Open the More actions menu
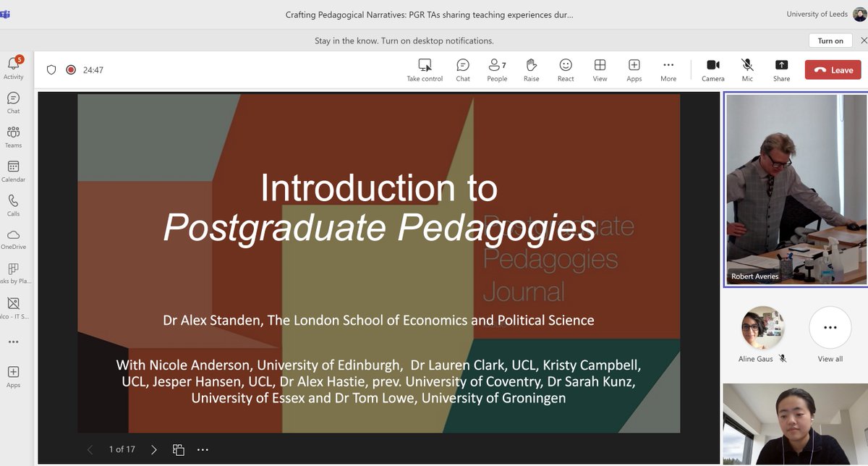This screenshot has height=466, width=868. (x=668, y=70)
